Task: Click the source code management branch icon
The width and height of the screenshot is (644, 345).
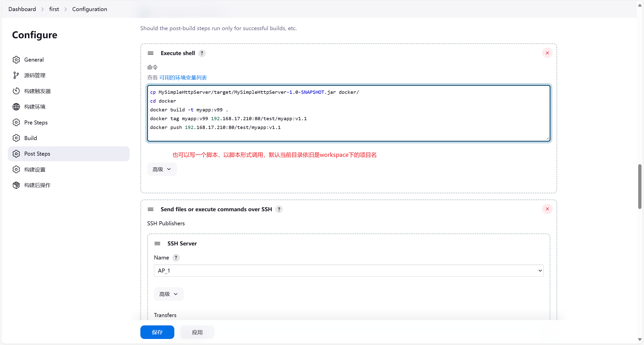Action: coord(16,75)
